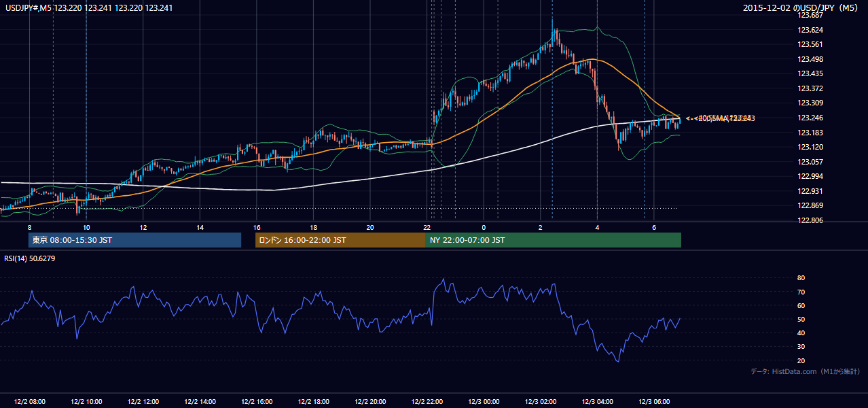Click the RSI(14) 50.6279 indicator label
The width and height of the screenshot is (868, 408).
31,258
